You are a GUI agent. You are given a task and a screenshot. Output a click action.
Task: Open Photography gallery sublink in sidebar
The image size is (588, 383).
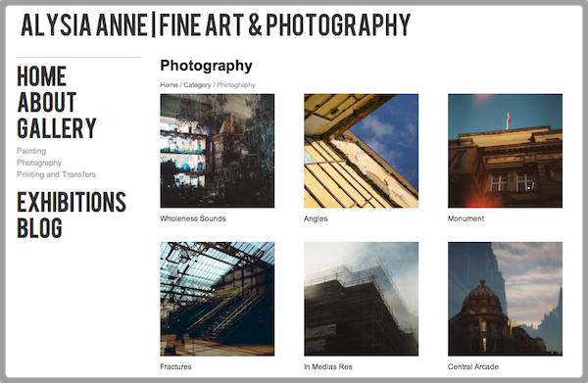(x=39, y=163)
